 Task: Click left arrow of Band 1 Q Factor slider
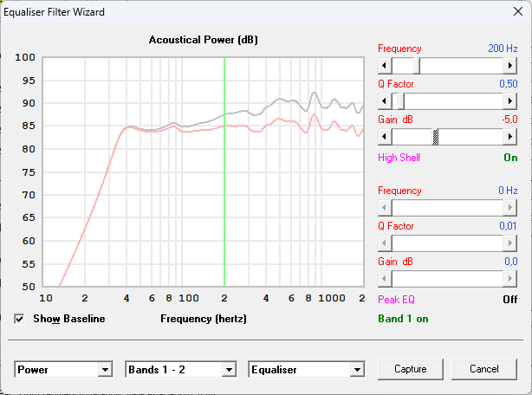(385, 101)
